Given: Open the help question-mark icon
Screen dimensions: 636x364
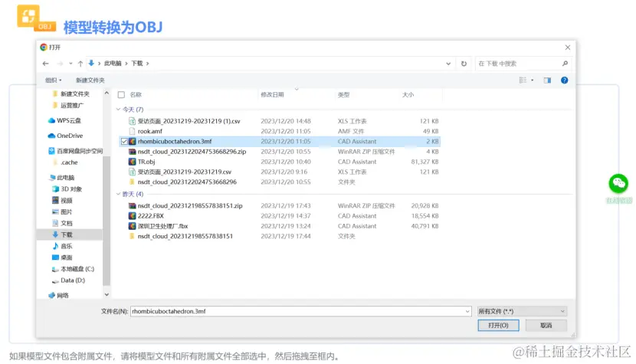Looking at the screenshot, I should point(564,80).
